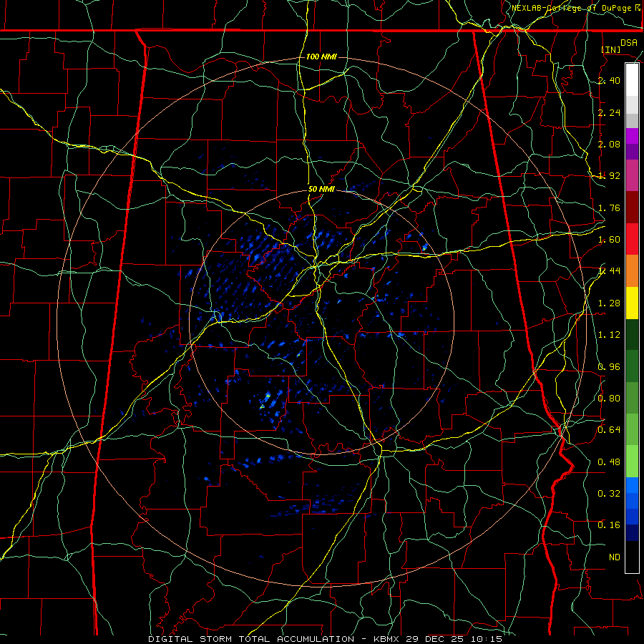The width and height of the screenshot is (644, 644).
Task: Click the DSA product label
Action: (629, 43)
